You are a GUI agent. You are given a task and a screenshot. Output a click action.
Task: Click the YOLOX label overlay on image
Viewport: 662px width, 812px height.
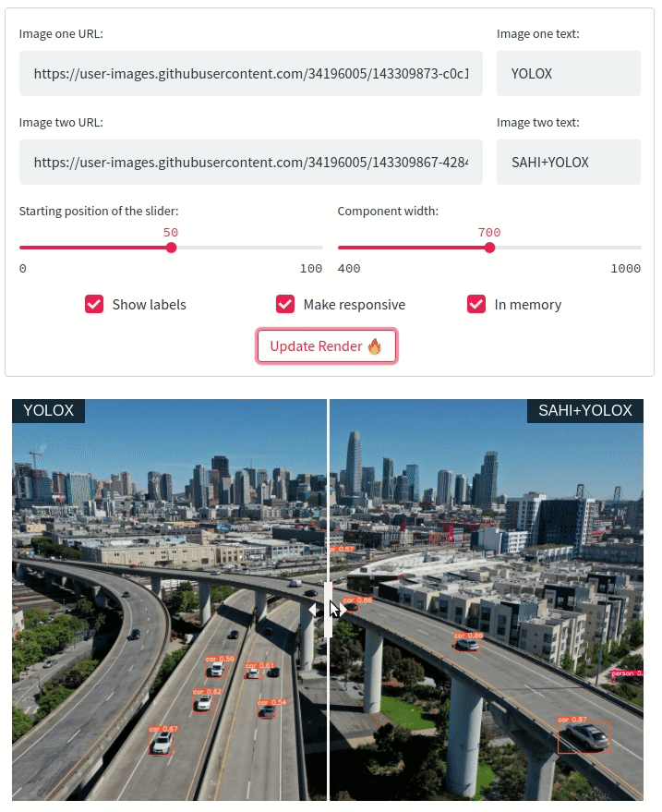[49, 411]
